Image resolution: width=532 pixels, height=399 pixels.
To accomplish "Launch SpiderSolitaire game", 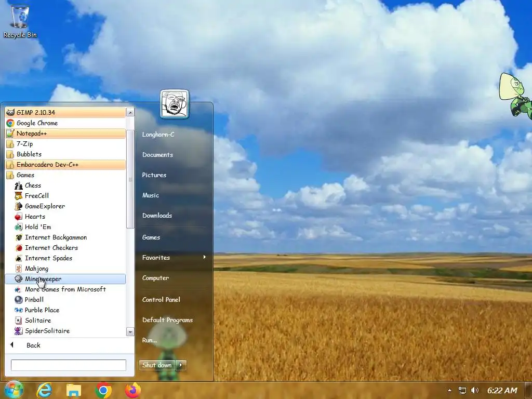I will pyautogui.click(x=65, y=331).
